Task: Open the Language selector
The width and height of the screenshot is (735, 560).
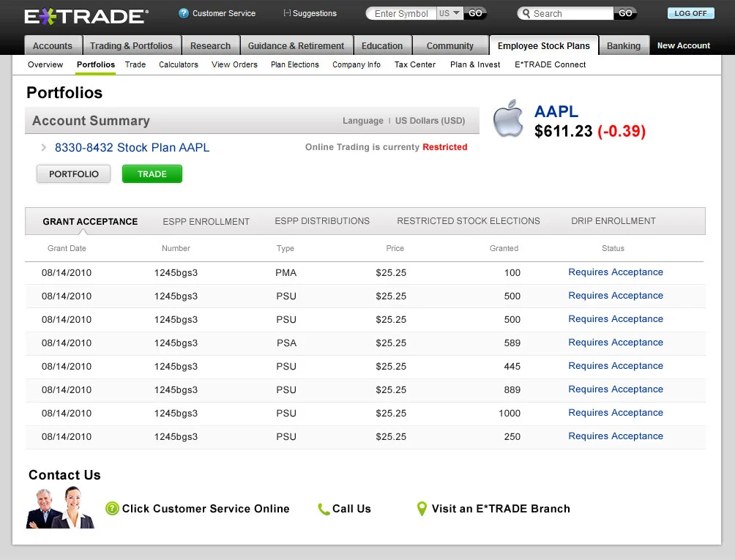Action: coord(363,121)
